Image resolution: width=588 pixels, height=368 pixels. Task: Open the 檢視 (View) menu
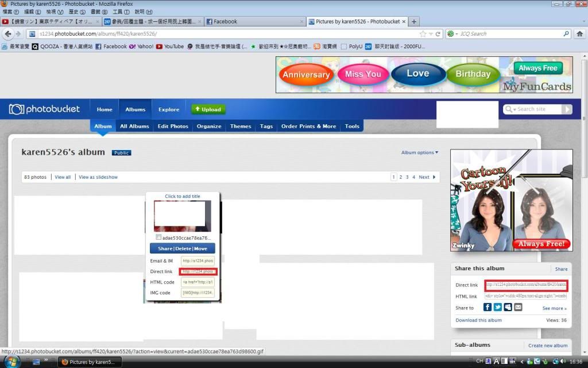click(x=55, y=11)
